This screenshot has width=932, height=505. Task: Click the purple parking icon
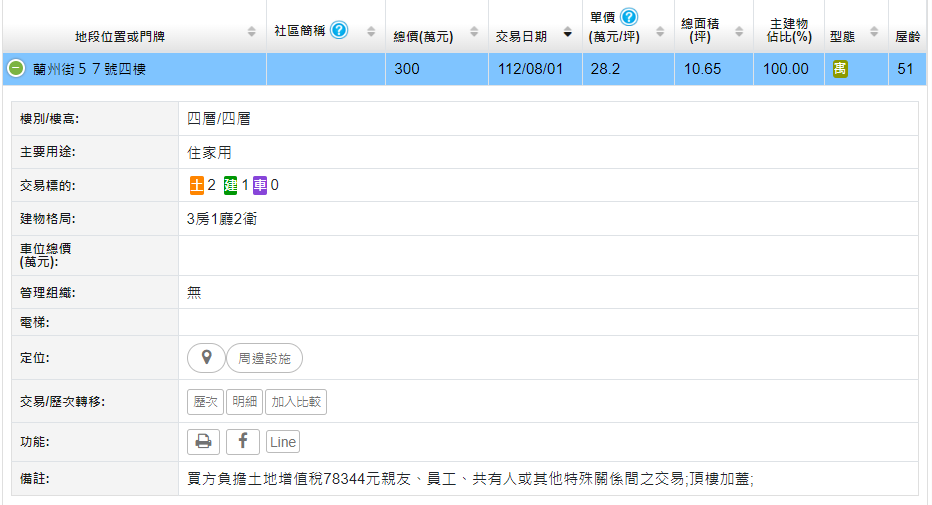[x=260, y=185]
